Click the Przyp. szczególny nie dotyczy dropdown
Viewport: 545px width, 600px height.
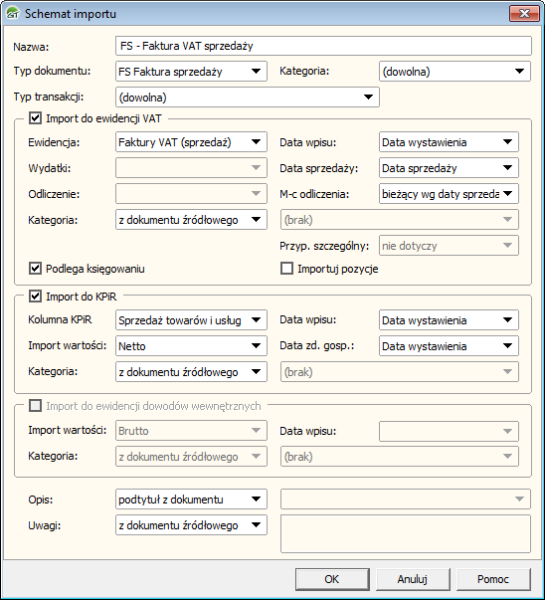pos(449,246)
